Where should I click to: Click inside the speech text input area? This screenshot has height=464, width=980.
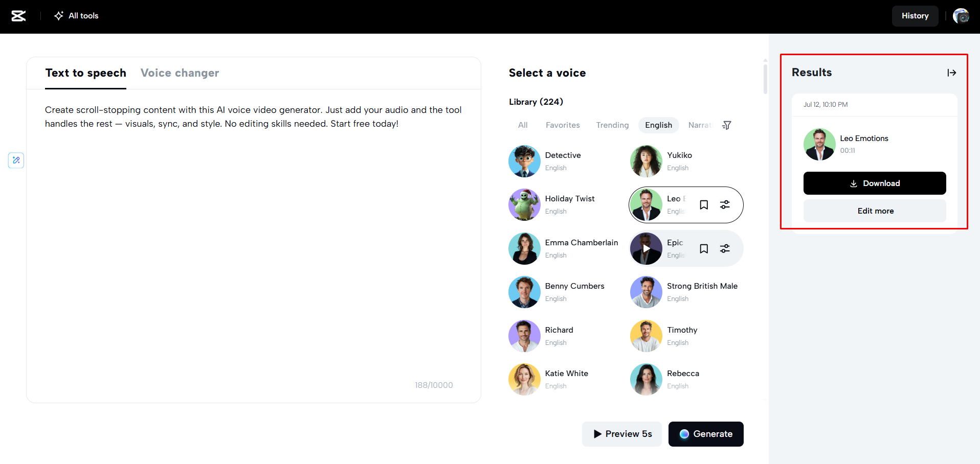(253, 245)
